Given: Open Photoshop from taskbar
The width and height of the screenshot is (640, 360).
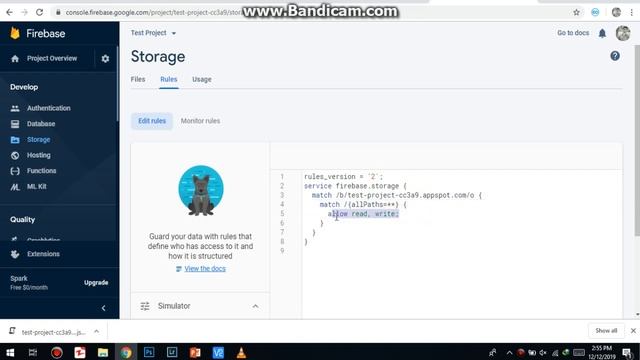Looking at the screenshot, I should tap(149, 352).
